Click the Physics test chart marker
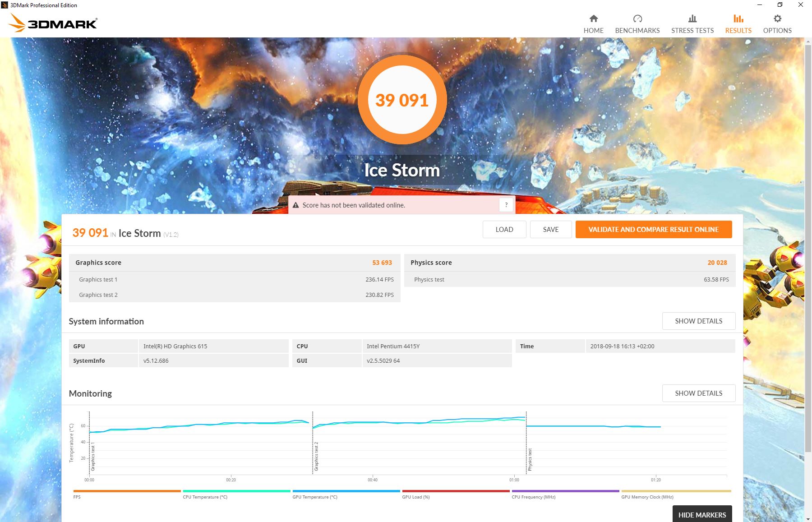812x522 pixels. tap(530, 459)
